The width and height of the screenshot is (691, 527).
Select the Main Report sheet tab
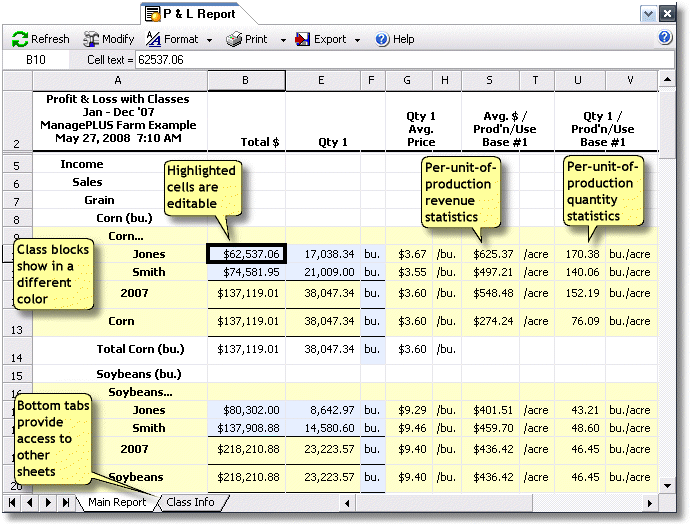click(x=116, y=502)
